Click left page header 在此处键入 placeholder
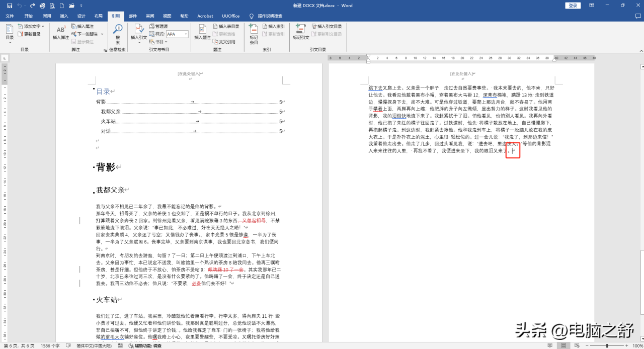The height and width of the screenshot is (349, 644). (189, 74)
